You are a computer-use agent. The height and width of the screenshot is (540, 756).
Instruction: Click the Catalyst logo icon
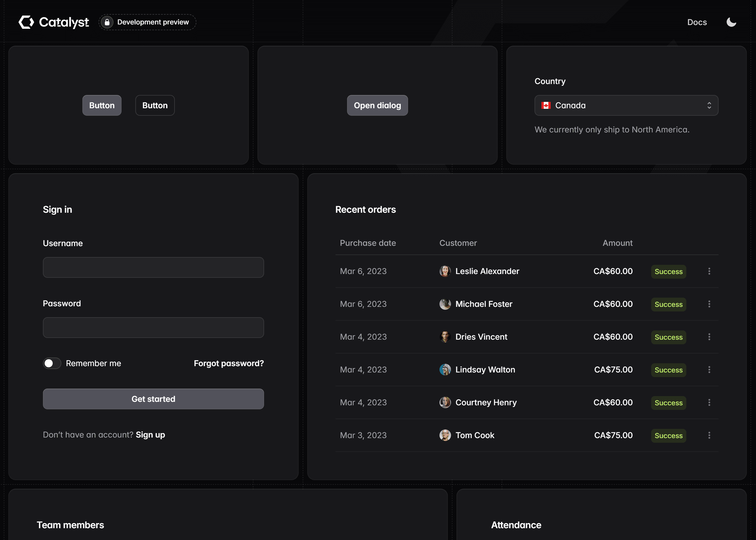pyautogui.click(x=26, y=22)
